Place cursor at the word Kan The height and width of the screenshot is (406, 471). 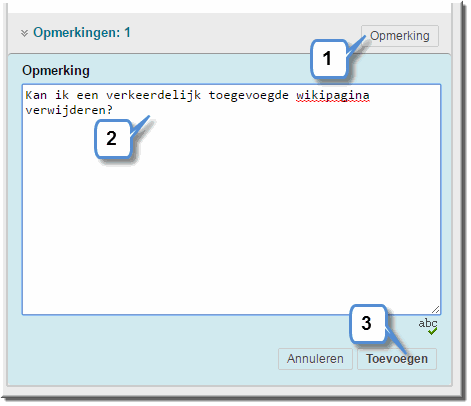coord(36,95)
